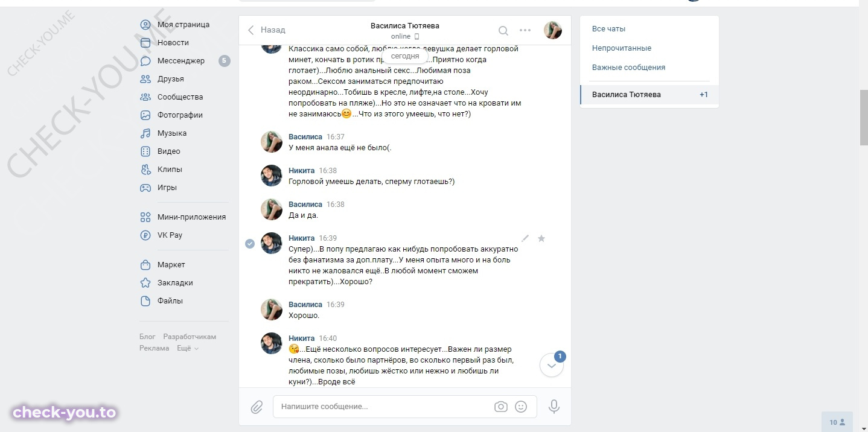Record a voice message with microphone
Screen dimensions: 868x432
click(x=554, y=407)
